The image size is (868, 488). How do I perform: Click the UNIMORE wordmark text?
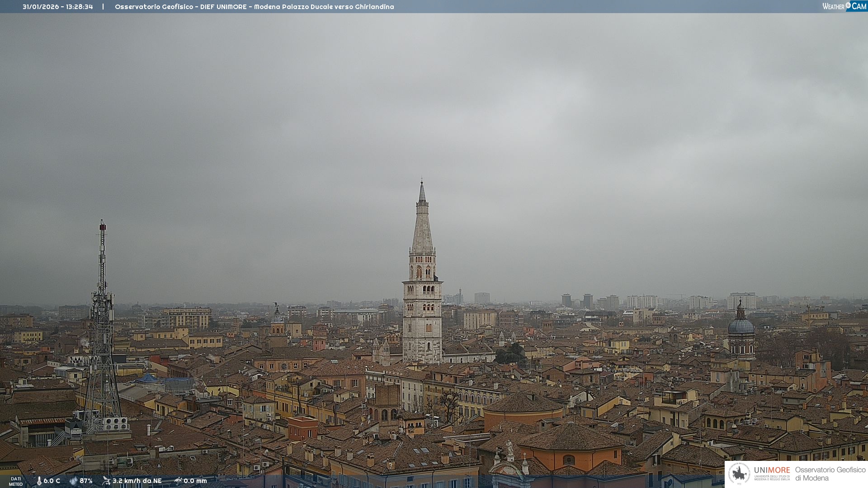(x=772, y=470)
